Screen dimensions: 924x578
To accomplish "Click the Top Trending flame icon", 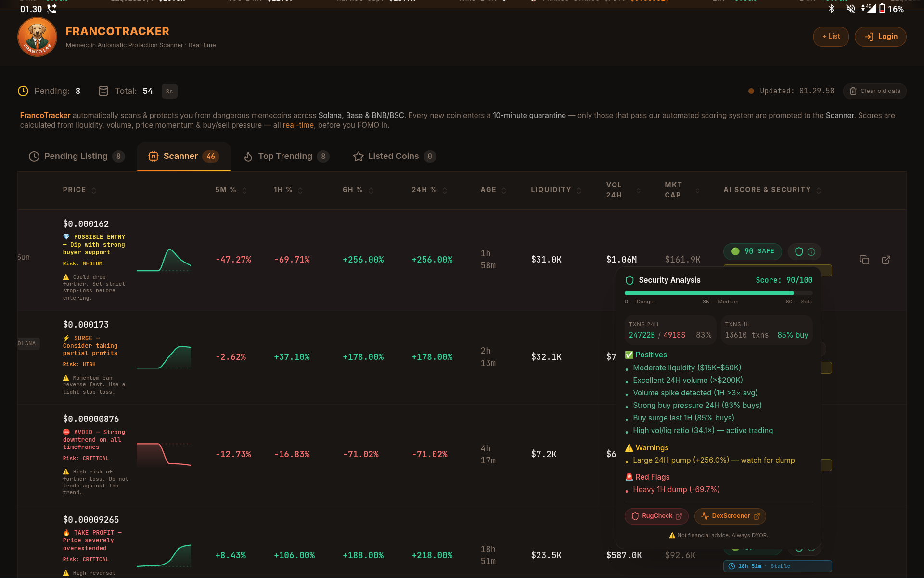I will [248, 157].
